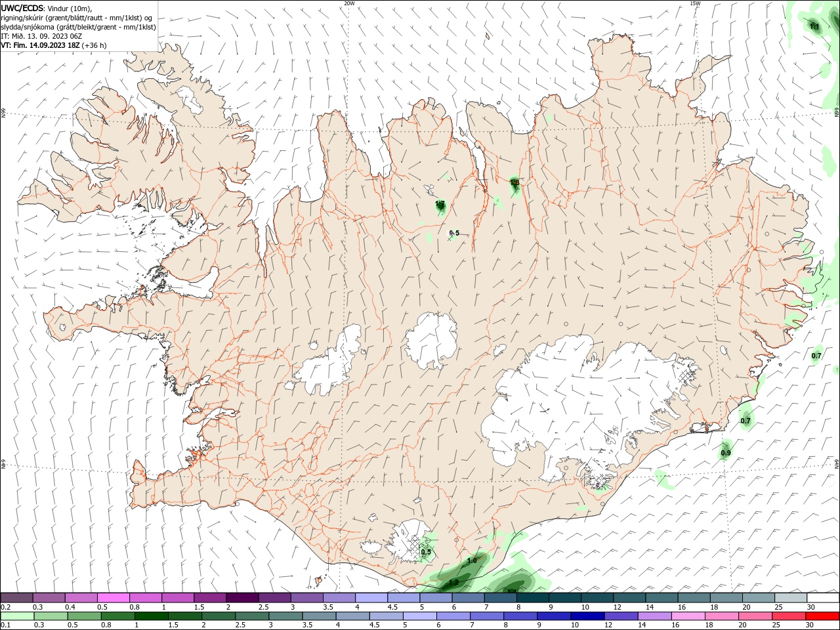
Task: Select the darkest purple snow swatch for 2–2.5
Action: [x=242, y=598]
